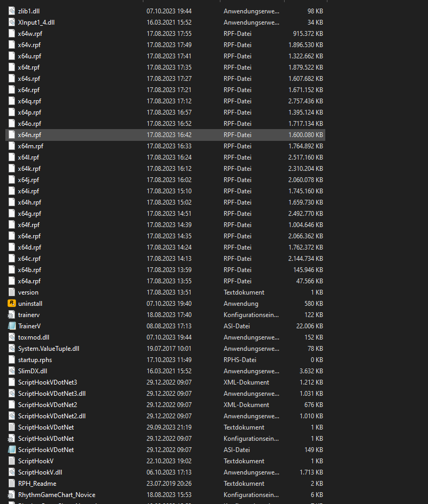The width and height of the screenshot is (428, 504).
Task: Select the RhythmGameChart_Novice config icon
Action: point(12,495)
